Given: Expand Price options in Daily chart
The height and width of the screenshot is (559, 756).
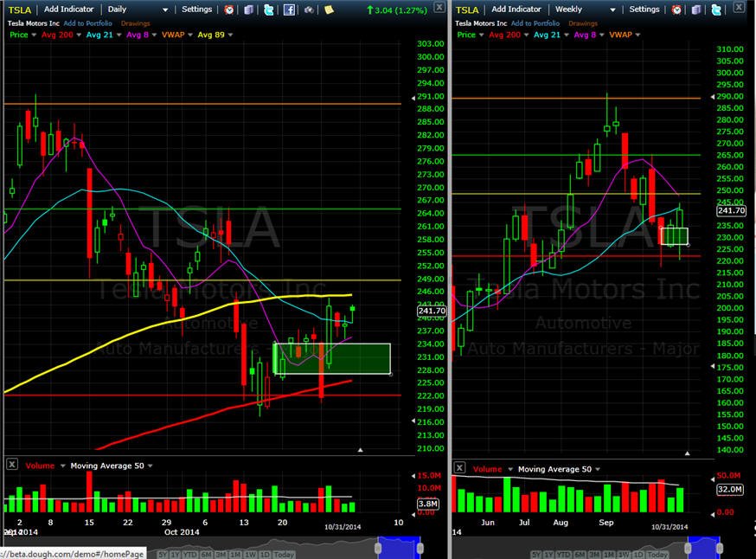Looking at the screenshot, I should [34, 35].
